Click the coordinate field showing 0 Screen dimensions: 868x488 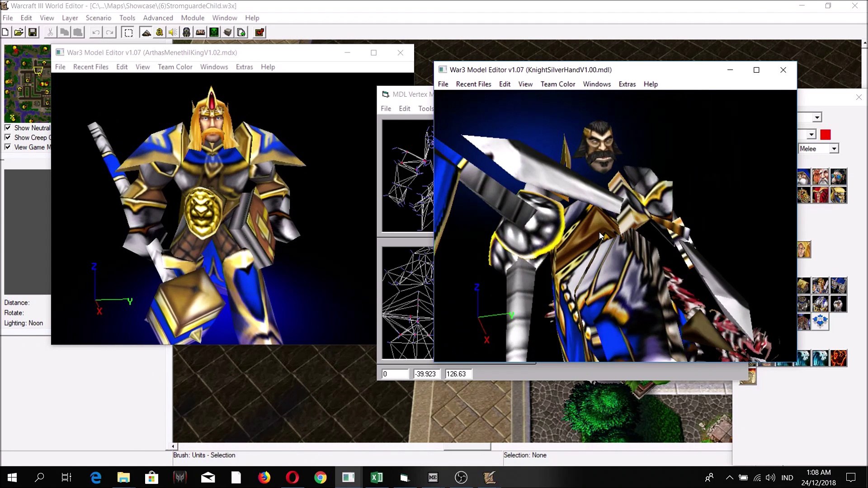click(x=395, y=374)
